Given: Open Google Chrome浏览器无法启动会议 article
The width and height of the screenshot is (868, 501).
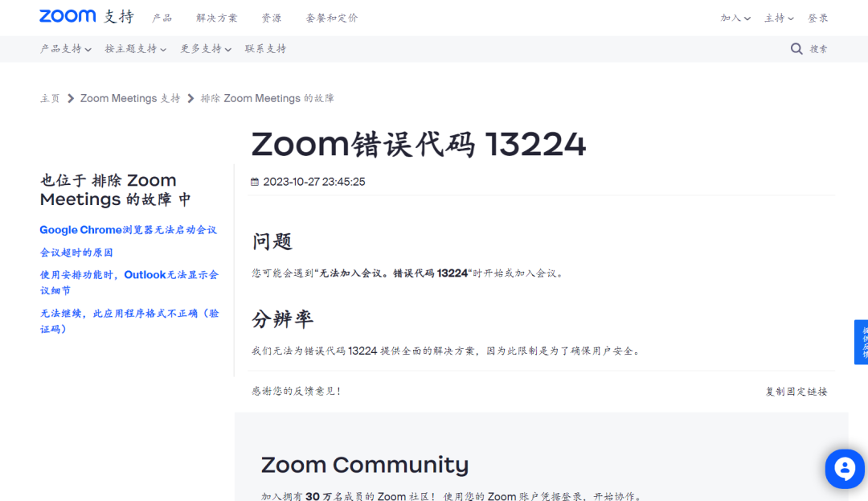Looking at the screenshot, I should (x=129, y=230).
